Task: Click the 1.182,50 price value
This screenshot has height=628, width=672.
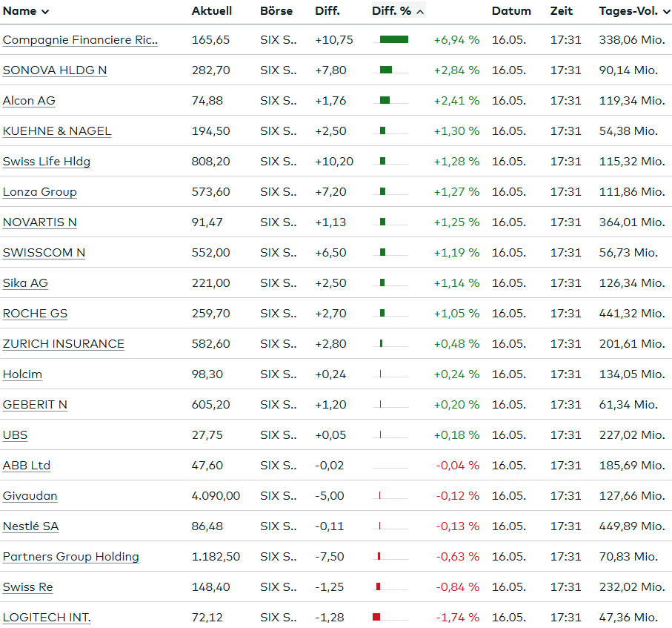Action: tap(216, 557)
